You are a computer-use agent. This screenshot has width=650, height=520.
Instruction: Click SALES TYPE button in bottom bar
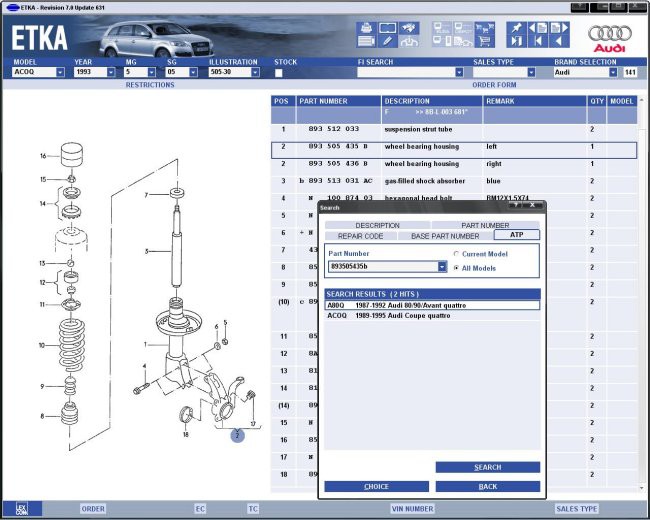point(577,509)
